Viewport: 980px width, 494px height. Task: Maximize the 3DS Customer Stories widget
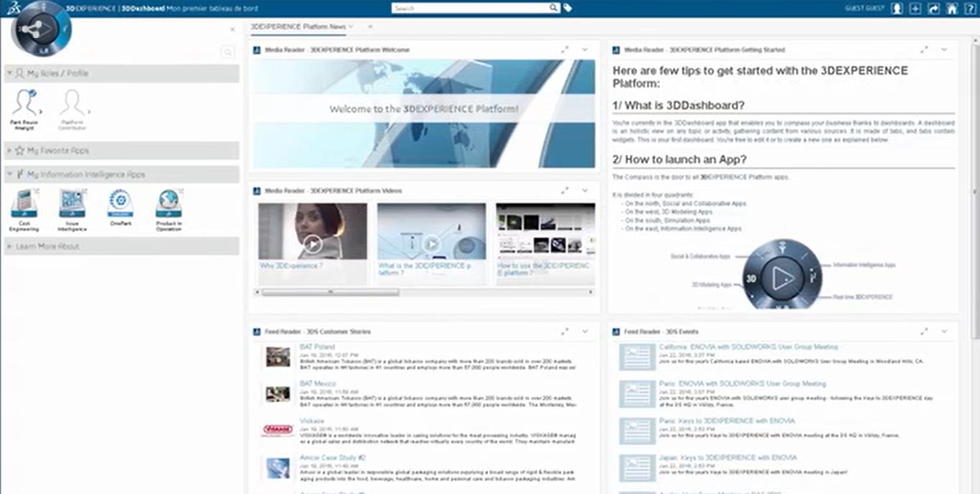[565, 331]
